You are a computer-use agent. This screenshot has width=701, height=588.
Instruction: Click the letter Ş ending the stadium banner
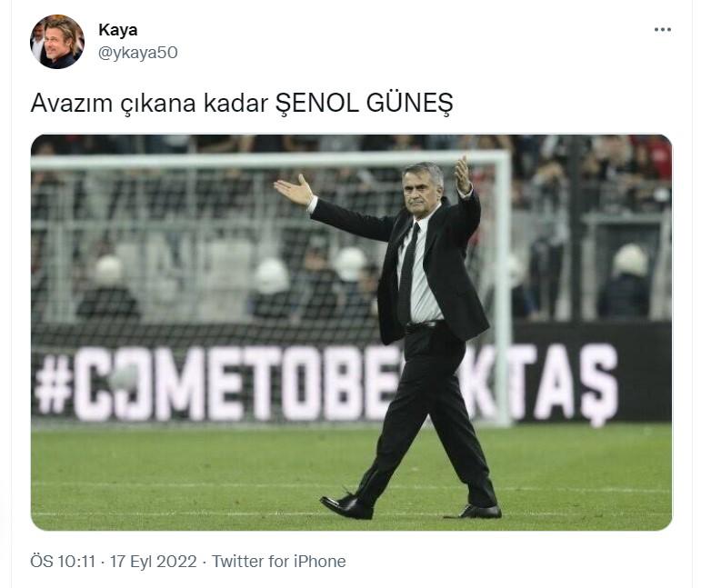click(x=598, y=385)
